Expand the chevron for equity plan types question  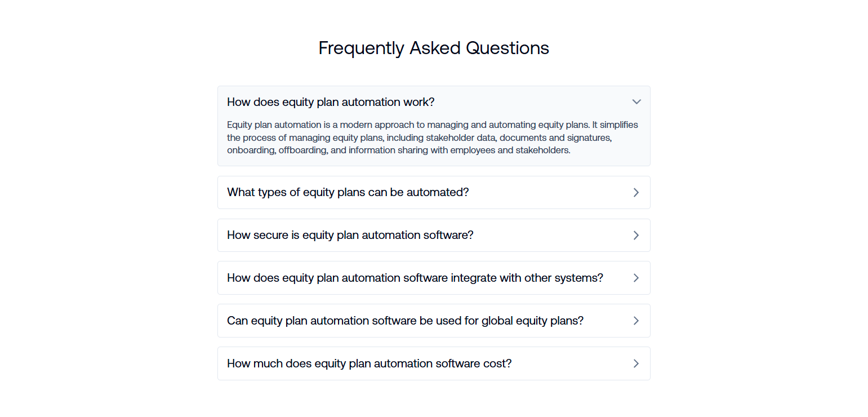pos(636,192)
